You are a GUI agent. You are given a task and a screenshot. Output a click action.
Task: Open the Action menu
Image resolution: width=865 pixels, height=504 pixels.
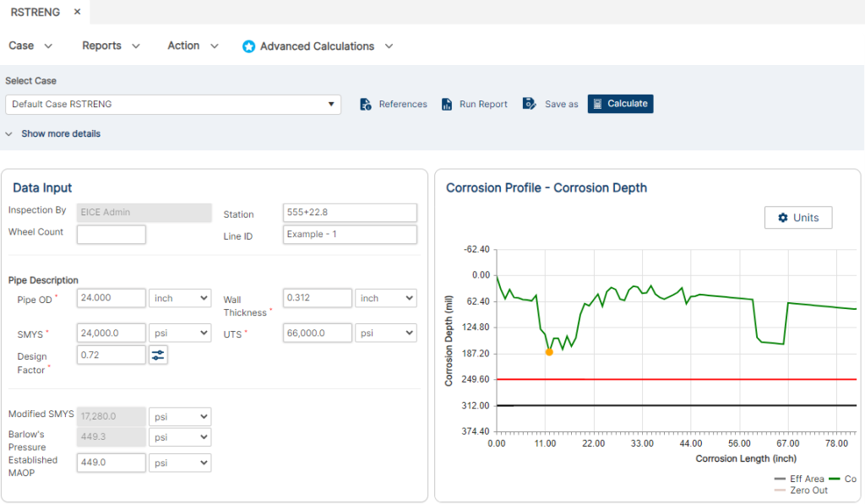click(185, 46)
